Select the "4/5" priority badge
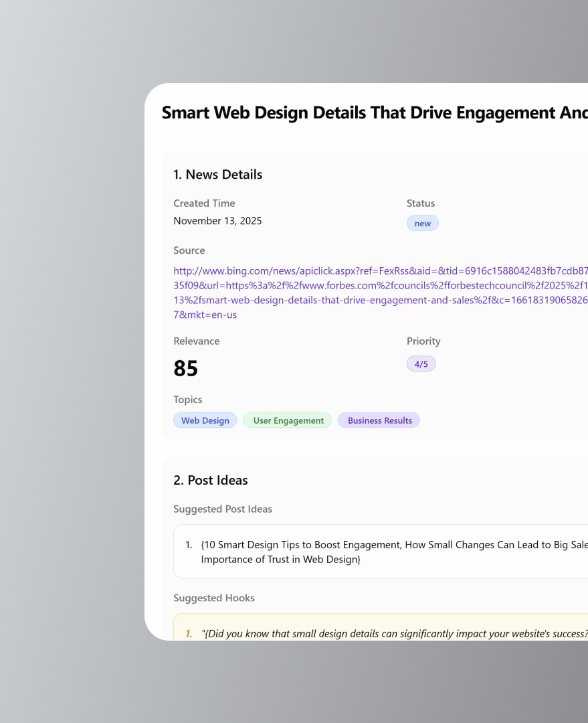This screenshot has width=588, height=723. [421, 364]
